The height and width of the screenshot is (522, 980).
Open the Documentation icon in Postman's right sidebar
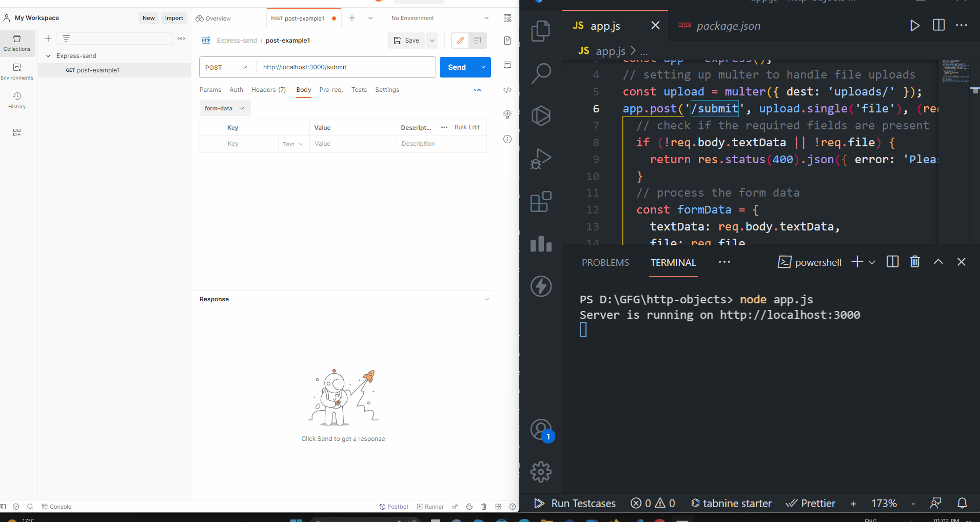pos(507,41)
